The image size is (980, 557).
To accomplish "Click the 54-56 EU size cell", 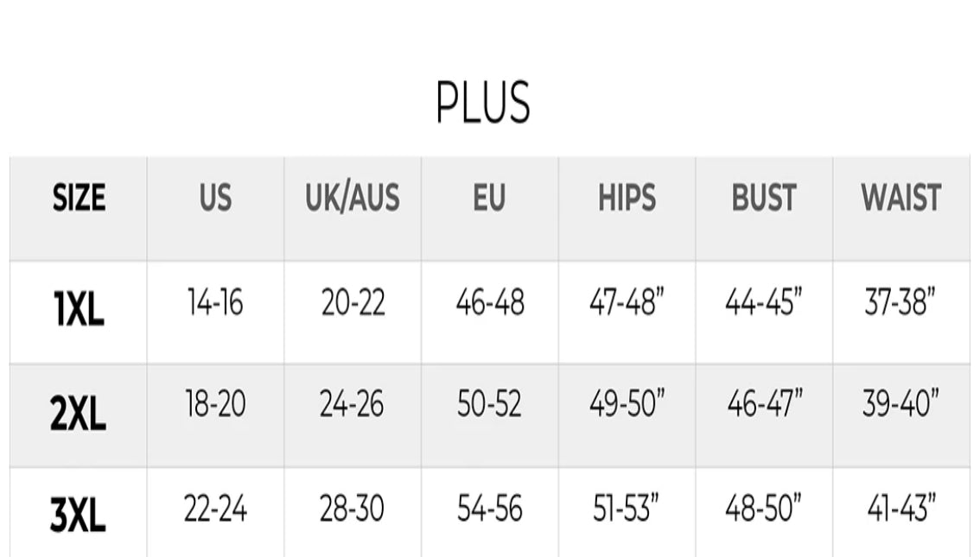I will coord(489,509).
